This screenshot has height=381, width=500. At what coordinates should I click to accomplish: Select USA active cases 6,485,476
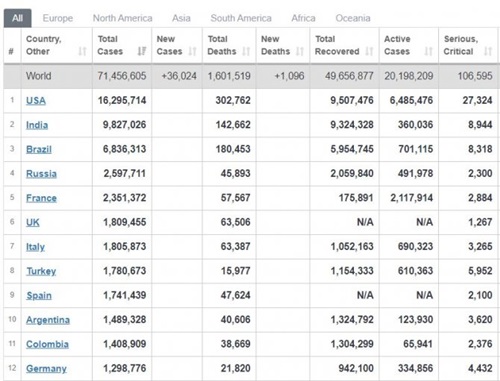[x=411, y=100]
